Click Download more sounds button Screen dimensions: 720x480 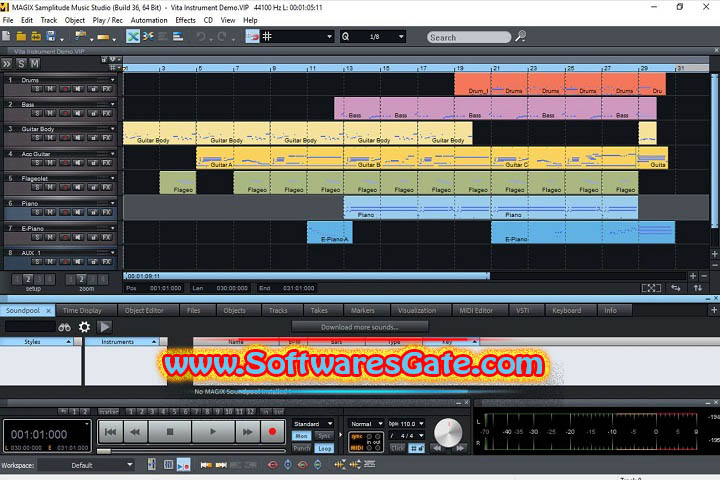click(x=360, y=327)
